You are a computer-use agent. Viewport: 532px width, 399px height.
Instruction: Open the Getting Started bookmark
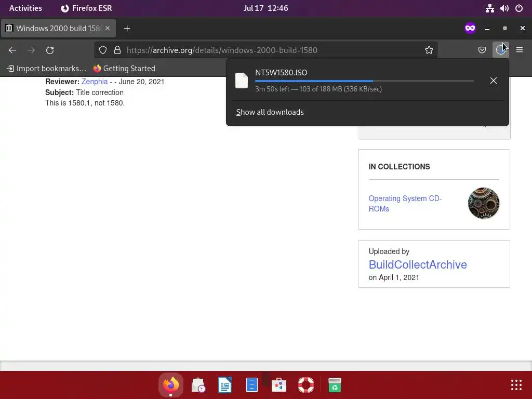tap(124, 69)
